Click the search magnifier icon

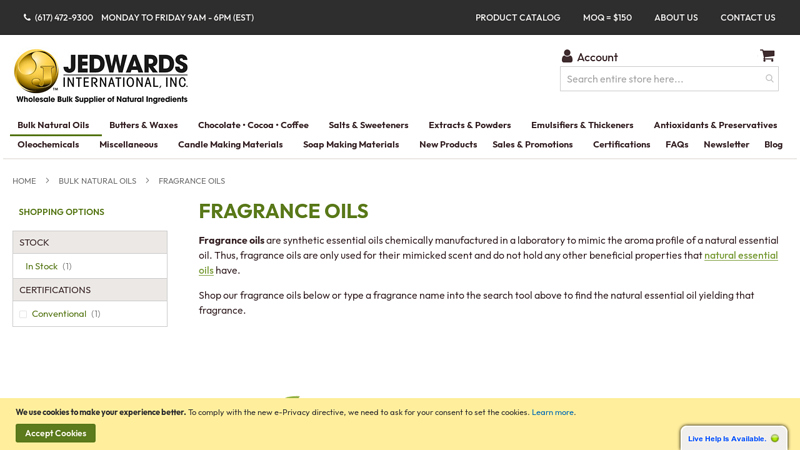(769, 79)
